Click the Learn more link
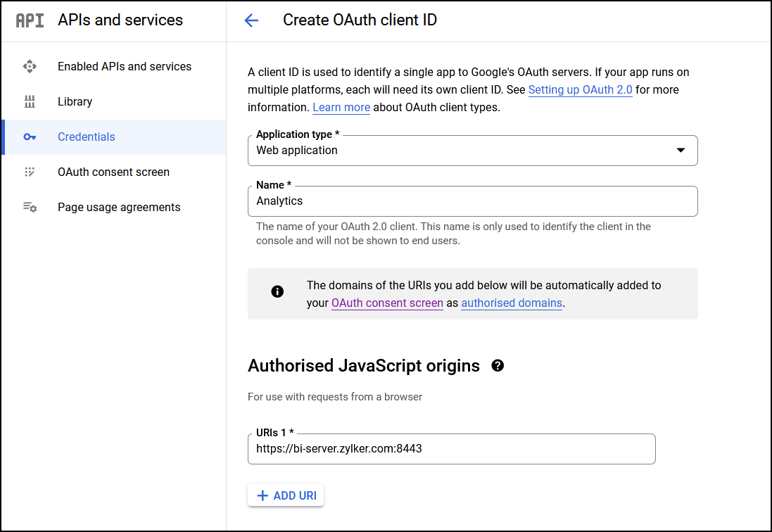772x532 pixels. 341,107
